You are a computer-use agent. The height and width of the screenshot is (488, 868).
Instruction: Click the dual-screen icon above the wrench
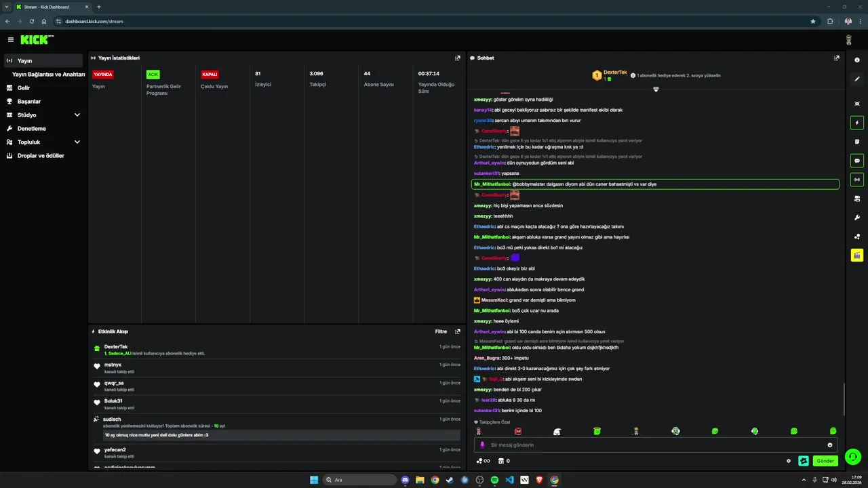click(x=857, y=199)
